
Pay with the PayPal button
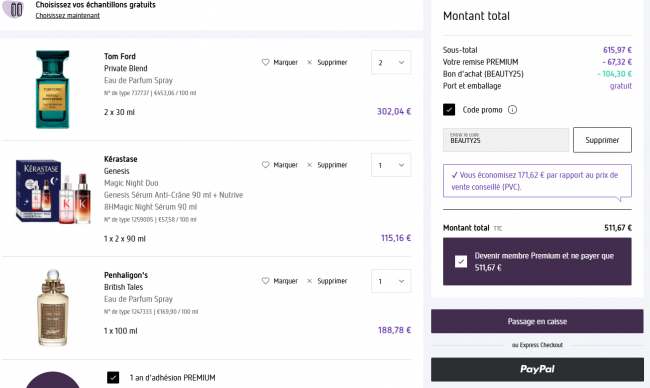tap(537, 369)
